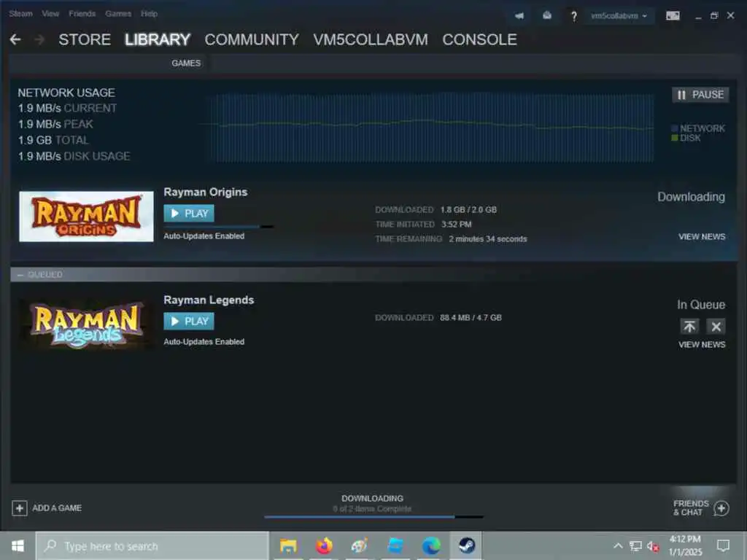This screenshot has width=747, height=560.
Task: Click the question mark help icon
Action: click(574, 16)
